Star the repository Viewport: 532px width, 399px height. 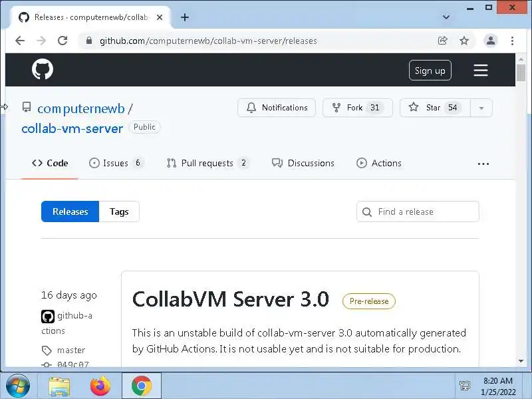pyautogui.click(x=436, y=108)
